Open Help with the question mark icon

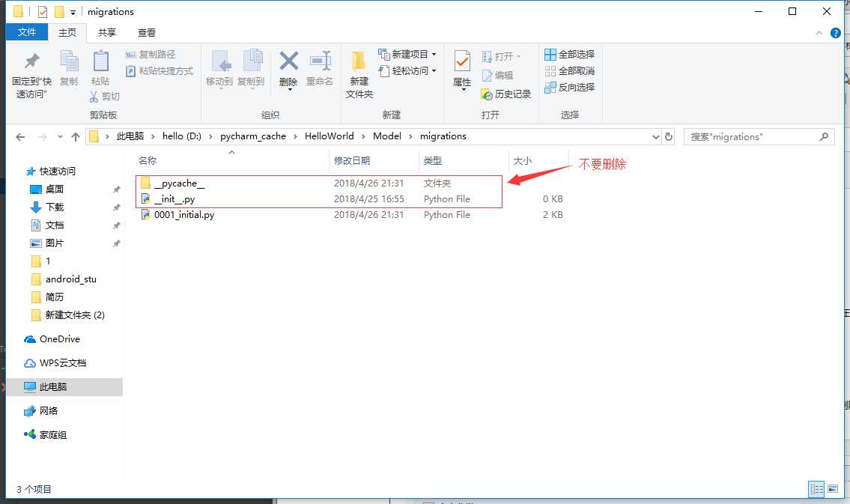835,33
